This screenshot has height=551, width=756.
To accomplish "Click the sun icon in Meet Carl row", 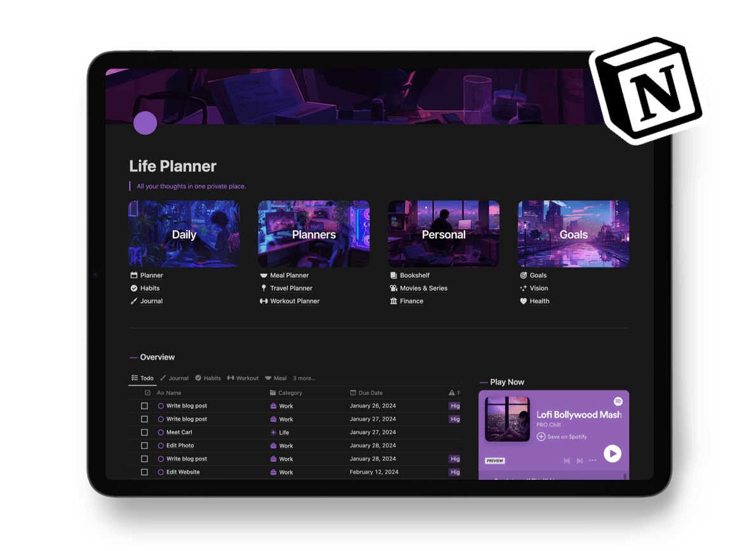I will pyautogui.click(x=273, y=432).
